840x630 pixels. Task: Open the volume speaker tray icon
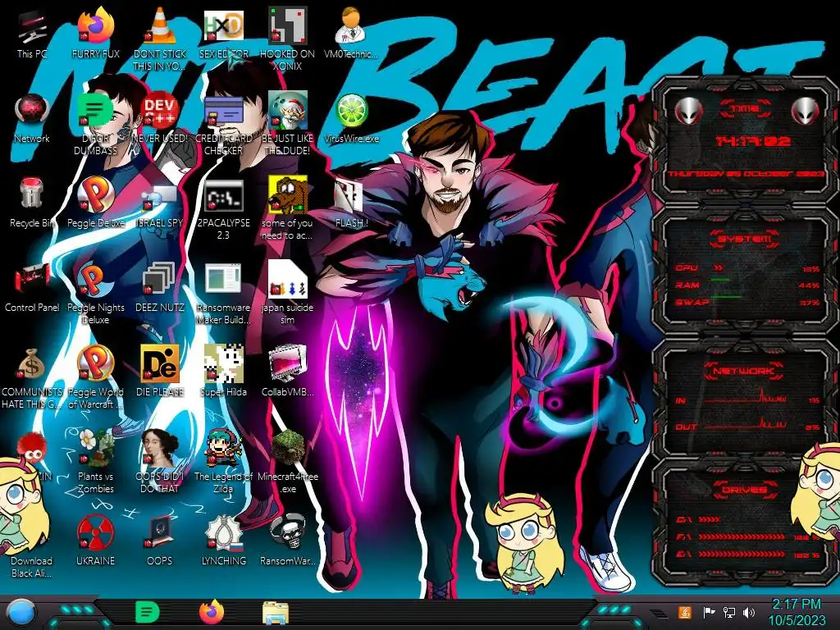tap(750, 612)
